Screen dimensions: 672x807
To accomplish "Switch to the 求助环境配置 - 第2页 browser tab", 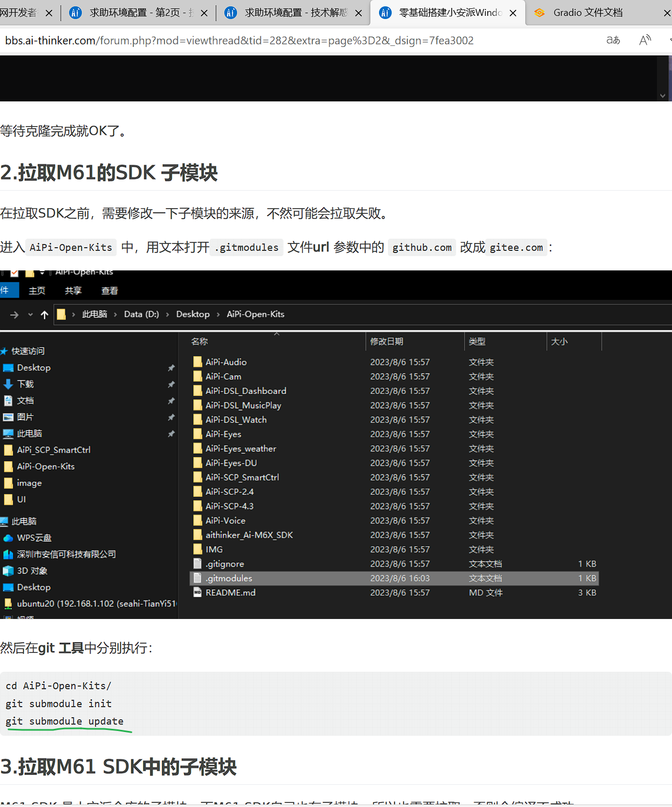I will [139, 13].
